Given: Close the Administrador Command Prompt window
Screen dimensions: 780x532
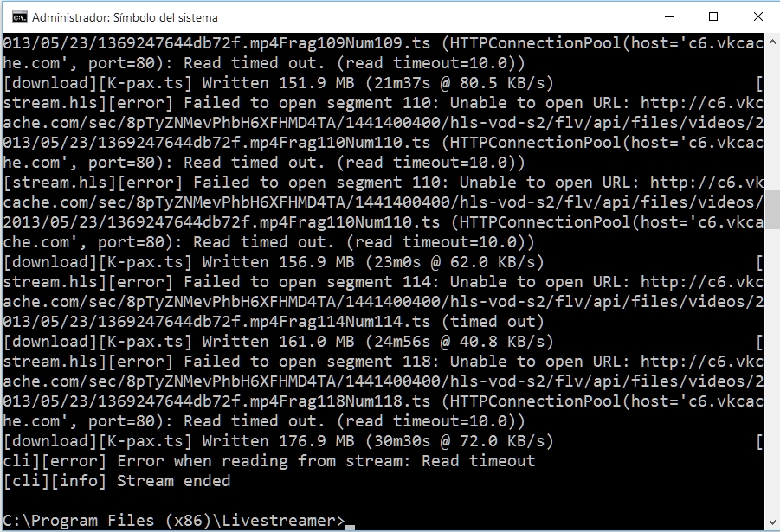Looking at the screenshot, I should [x=757, y=17].
